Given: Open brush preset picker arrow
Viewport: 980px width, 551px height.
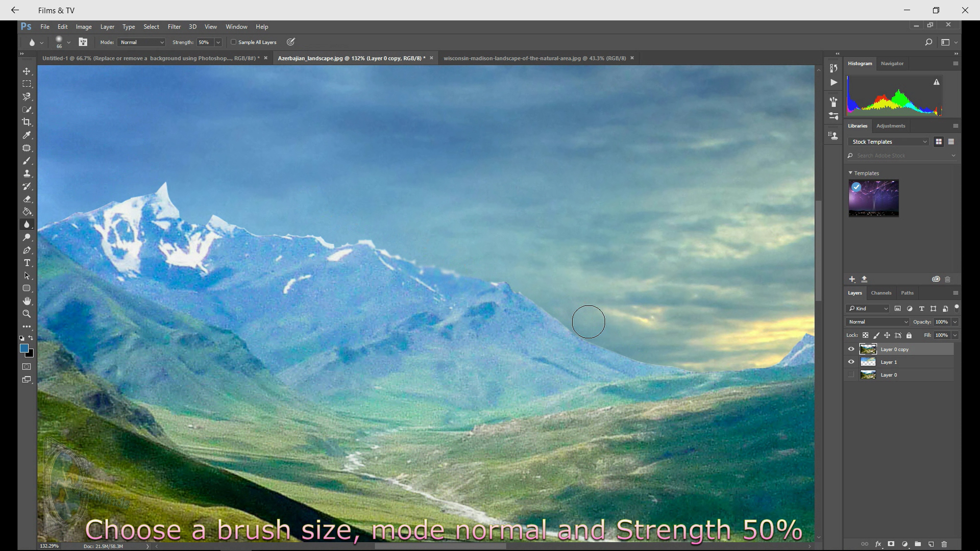Looking at the screenshot, I should (68, 42).
